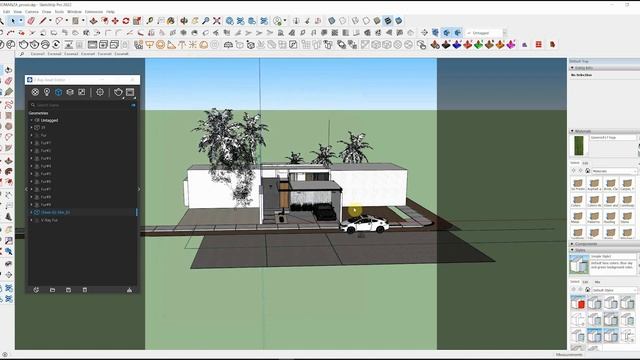Toggle the asset list filter button
Viewport: 640px width, 360px height.
(x=133, y=105)
